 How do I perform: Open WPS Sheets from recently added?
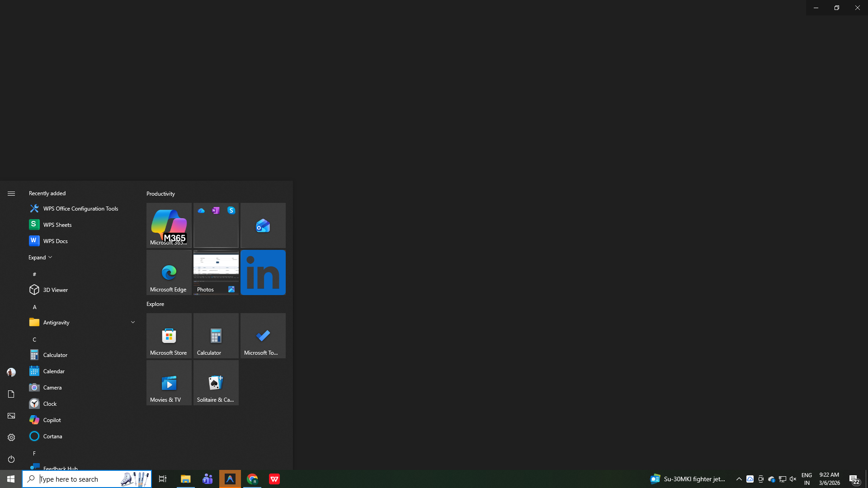[x=57, y=225]
